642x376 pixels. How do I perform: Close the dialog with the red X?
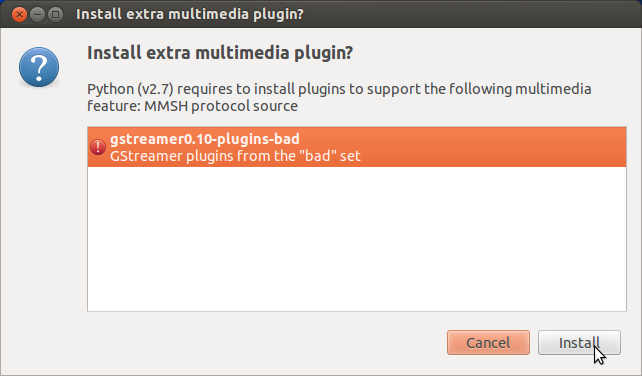[x=19, y=14]
